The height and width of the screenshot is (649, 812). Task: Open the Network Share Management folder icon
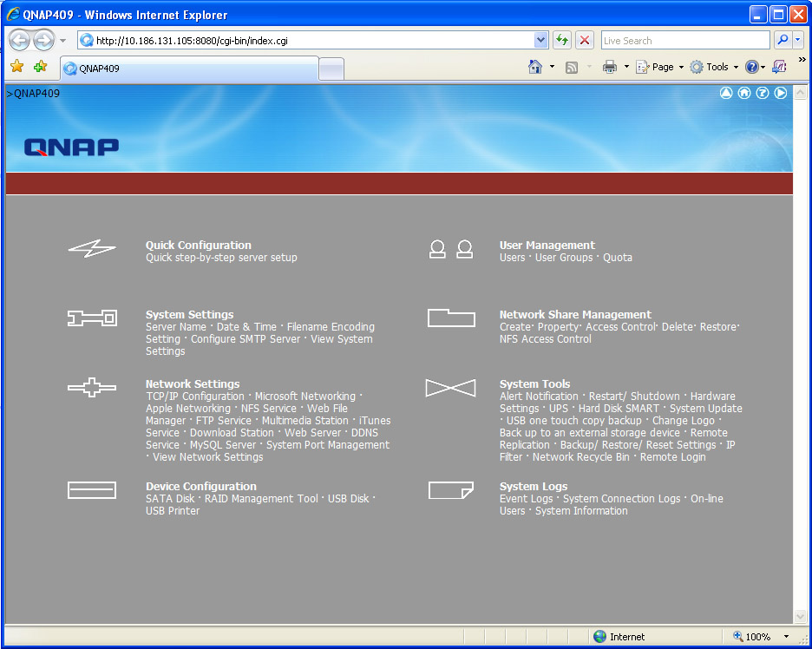pyautogui.click(x=451, y=318)
